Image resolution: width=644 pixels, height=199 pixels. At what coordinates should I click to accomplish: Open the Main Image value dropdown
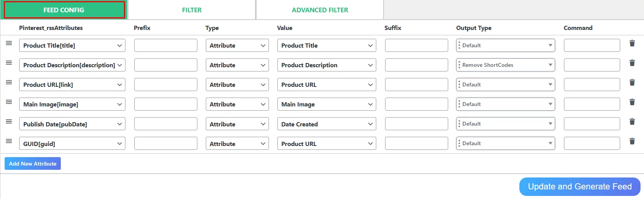[326, 104]
